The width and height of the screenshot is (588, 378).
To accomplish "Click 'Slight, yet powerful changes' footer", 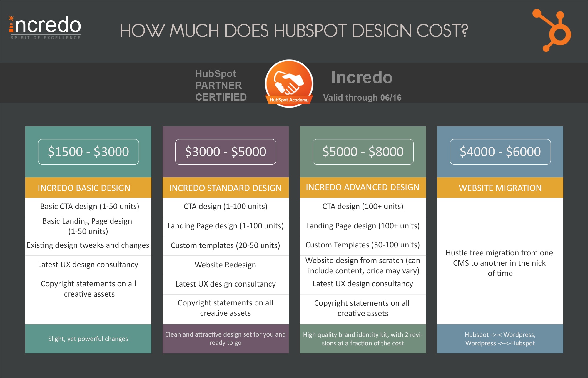I will coord(88,339).
